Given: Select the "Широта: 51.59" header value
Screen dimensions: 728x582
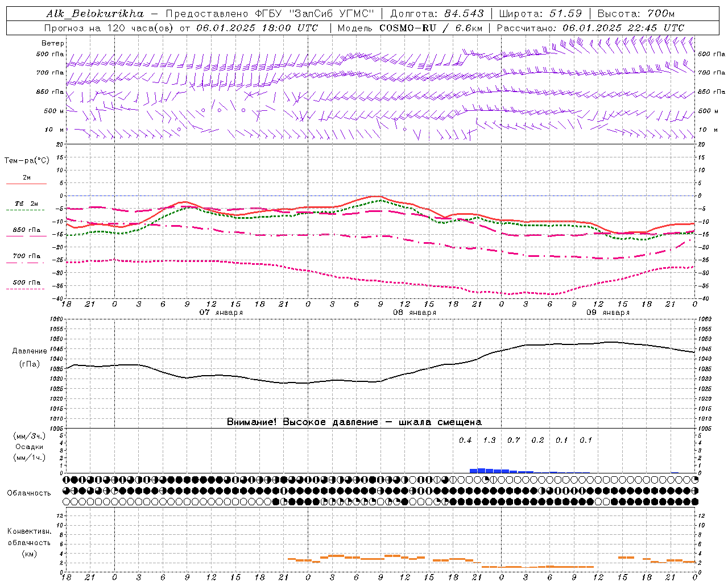Looking at the screenshot, I should pyautogui.click(x=540, y=14).
